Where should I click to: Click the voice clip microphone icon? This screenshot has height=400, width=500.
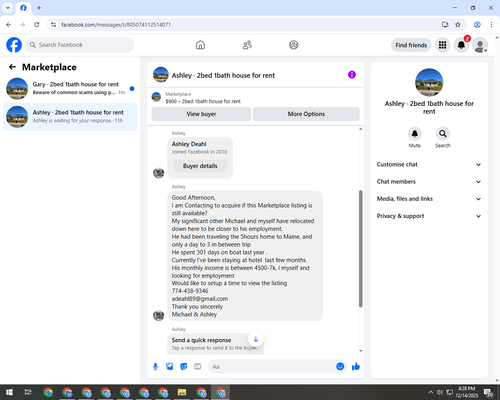[155, 367]
